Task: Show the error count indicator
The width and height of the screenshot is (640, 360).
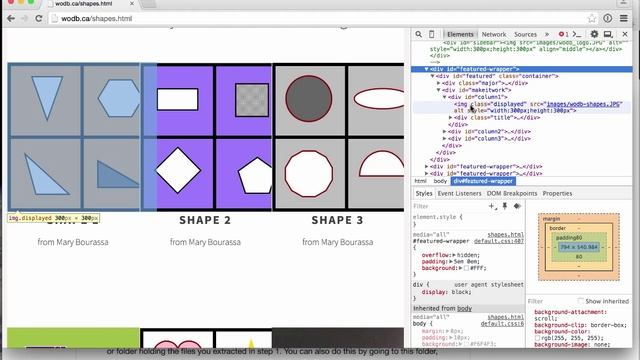Action: click(564, 34)
